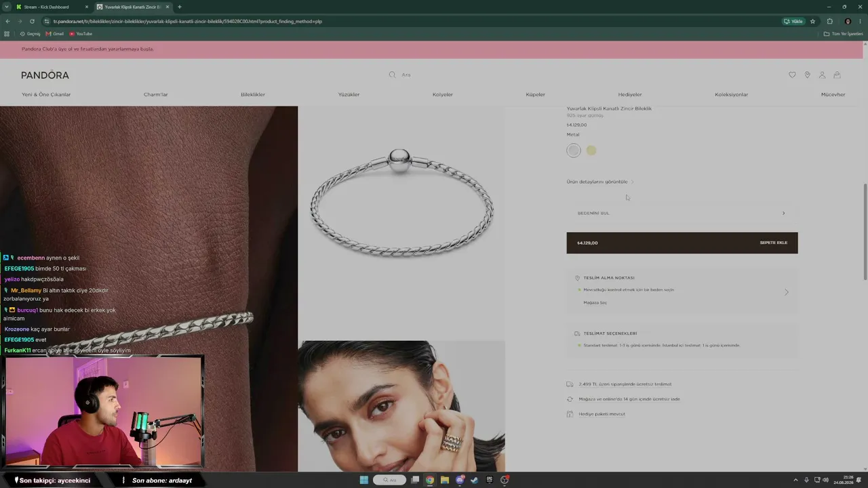
Task: Open the BEDENİNİ BUL size selector
Action: (x=682, y=213)
